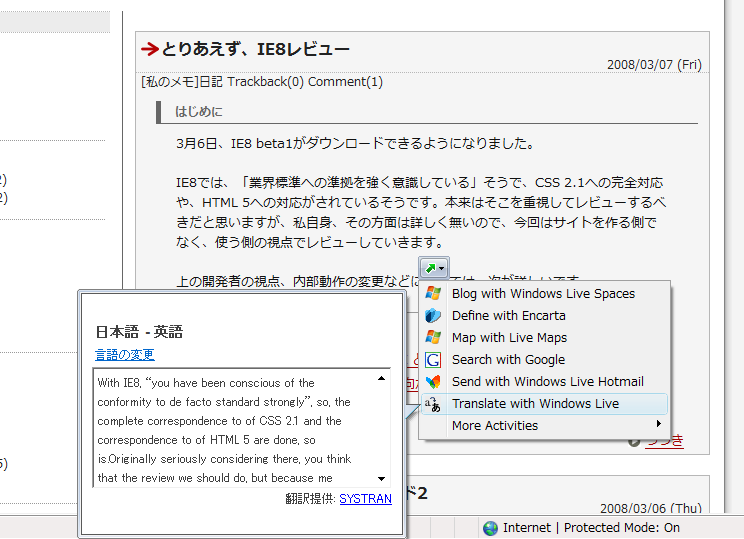Choose Define with Encarta
744x539 pixels.
[x=544, y=316]
